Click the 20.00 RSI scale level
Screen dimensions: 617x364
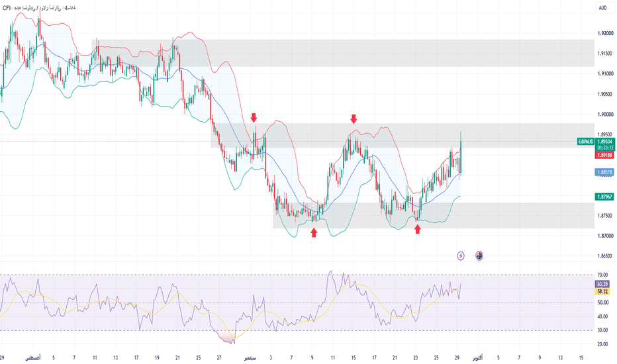pyautogui.click(x=602, y=344)
